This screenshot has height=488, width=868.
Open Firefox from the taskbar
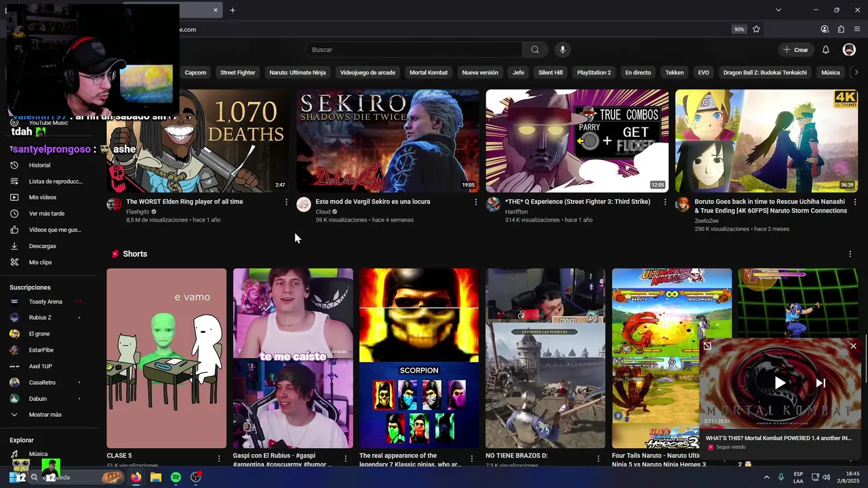[x=136, y=477]
